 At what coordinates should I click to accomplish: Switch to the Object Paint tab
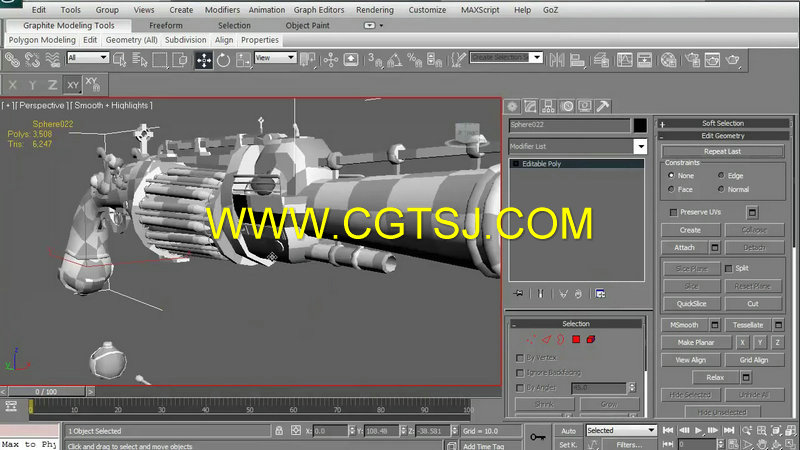coord(308,26)
